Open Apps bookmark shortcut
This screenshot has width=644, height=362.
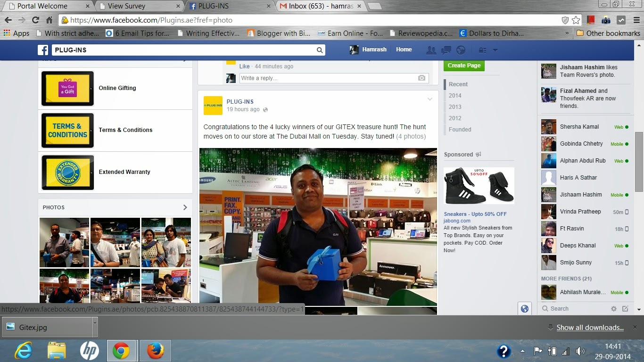click(17, 33)
